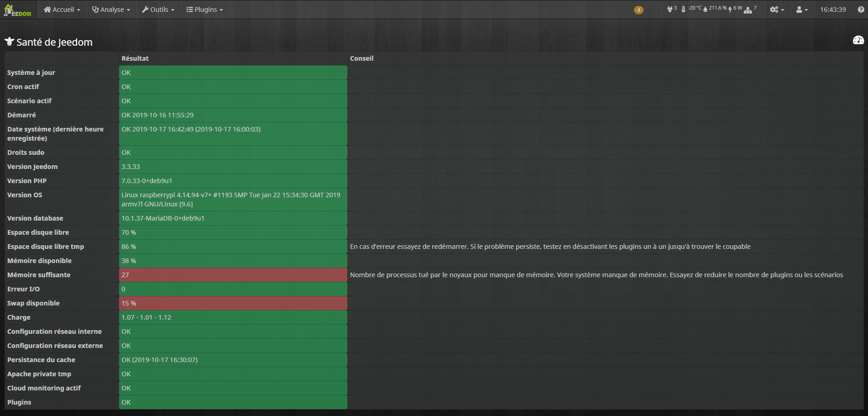Image resolution: width=868 pixels, height=416 pixels.
Task: Click the lightning power consumption icon
Action: tap(730, 10)
